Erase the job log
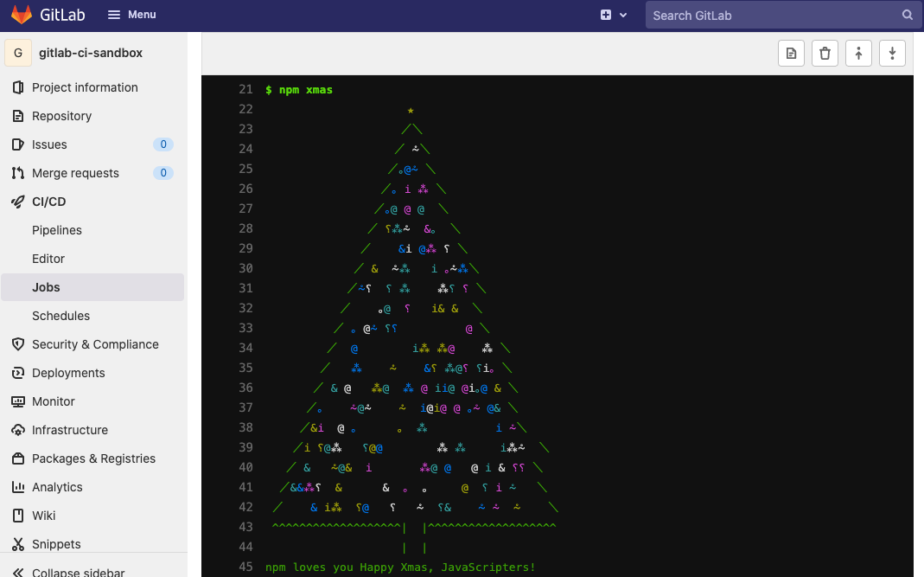 coord(824,53)
